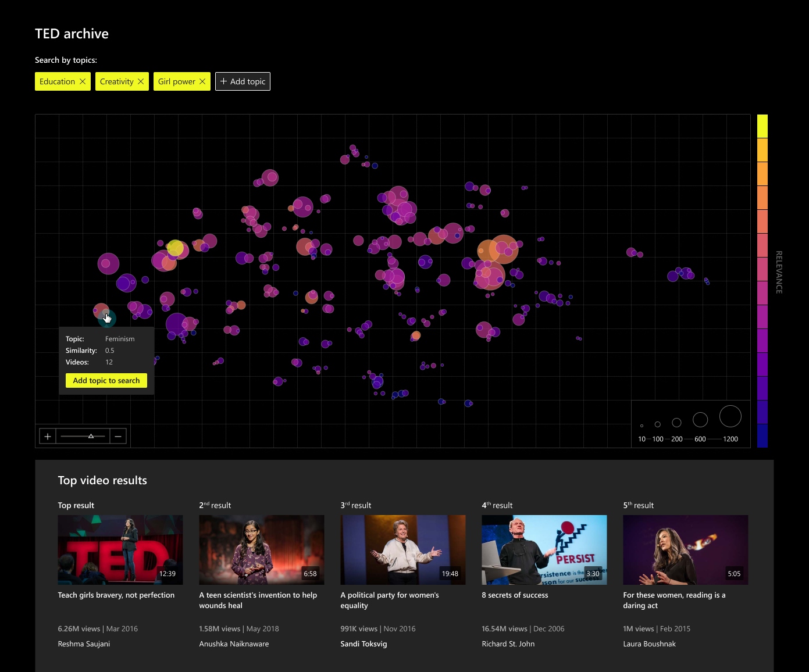
Task: Open the Teach girls bravery video thumbnail
Action: click(x=120, y=549)
